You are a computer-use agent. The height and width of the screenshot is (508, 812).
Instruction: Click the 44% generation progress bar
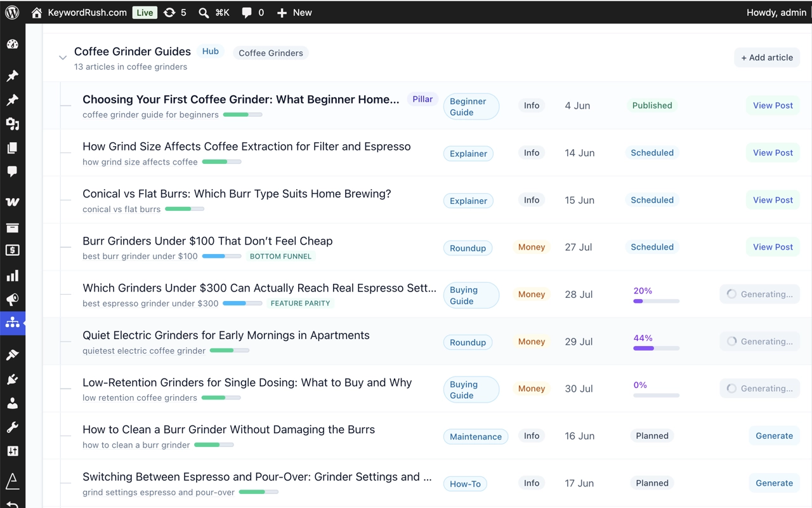pyautogui.click(x=656, y=348)
